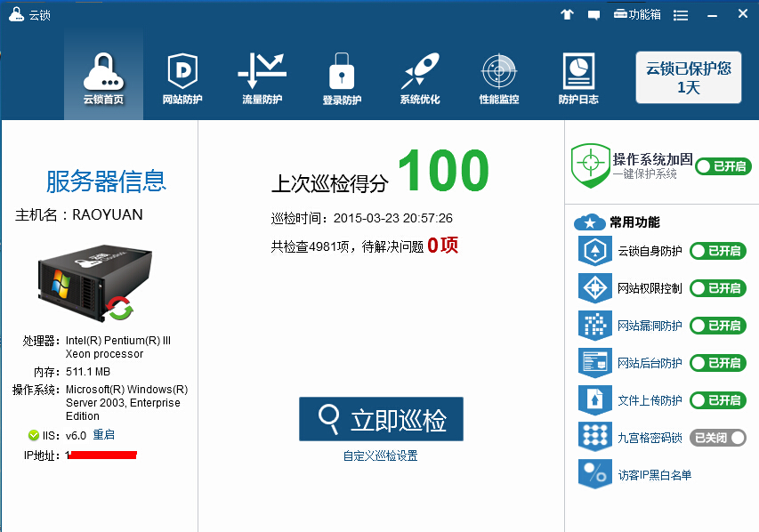Go to 登录防护 login protection

click(342, 79)
